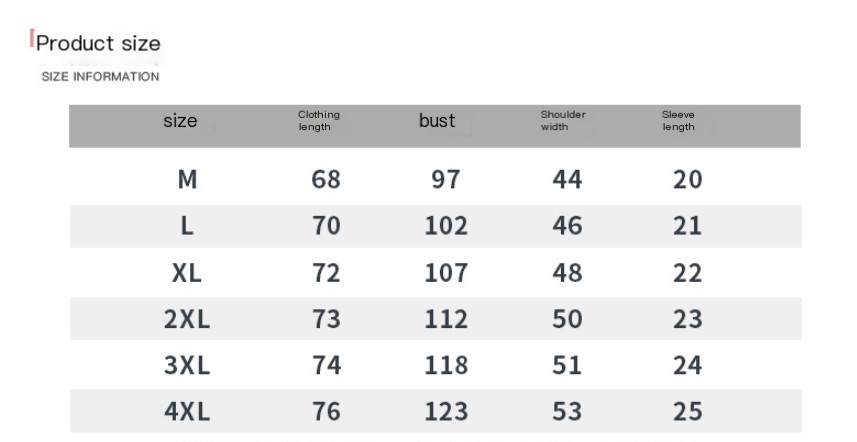The image size is (857, 442).
Task: Select bust value 118 for 3XL
Action: pos(446,365)
